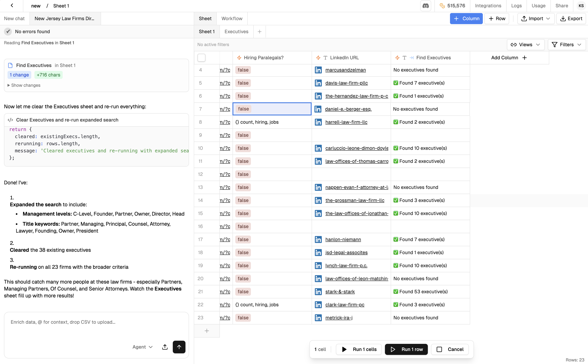This screenshot has height=364, width=588.
Task: Click the coin icon beside the 515,576 balance
Action: (442, 6)
